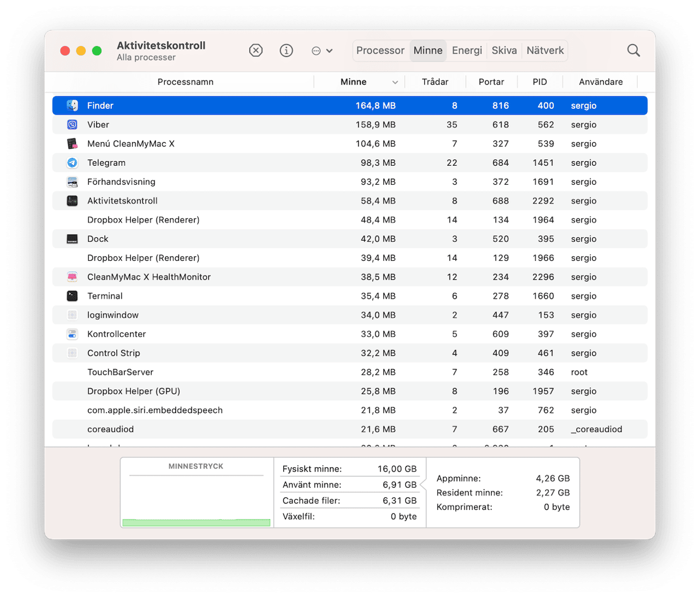
Task: Sort by Portar column header
Action: coord(491,82)
